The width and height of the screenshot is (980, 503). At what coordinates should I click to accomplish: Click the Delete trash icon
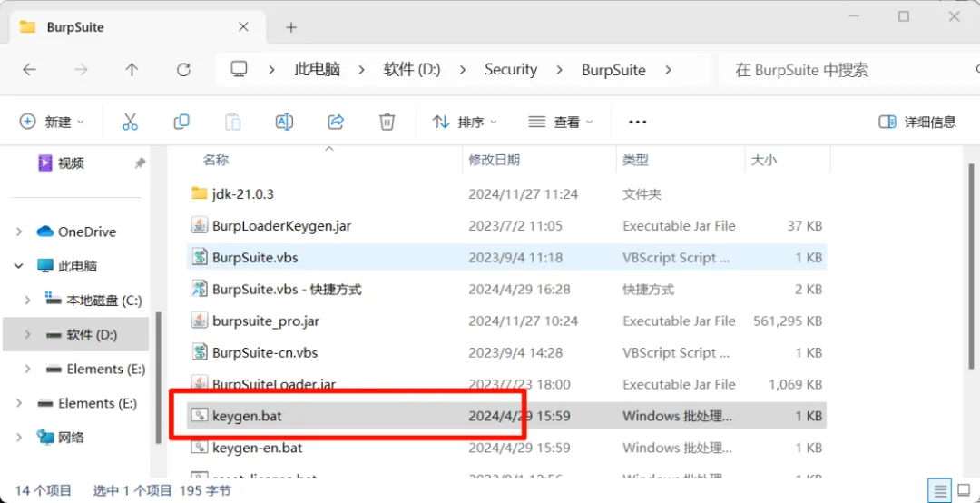point(387,122)
